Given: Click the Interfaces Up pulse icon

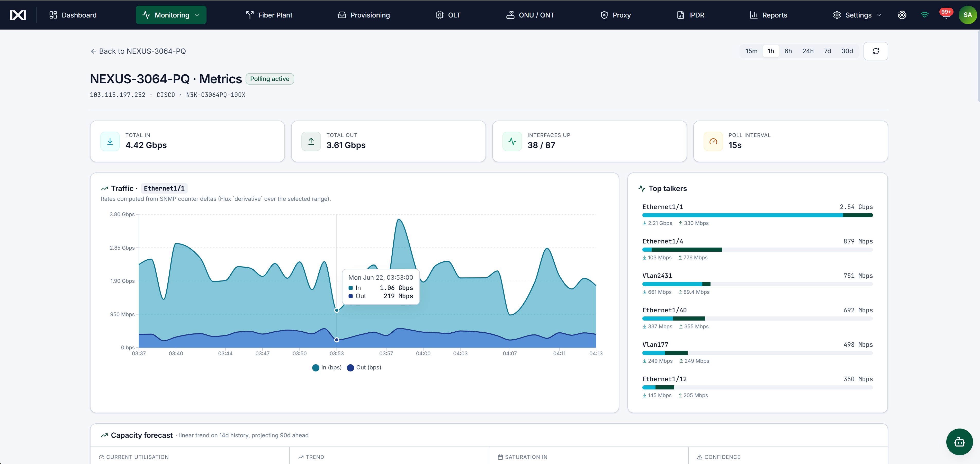Looking at the screenshot, I should click(512, 141).
